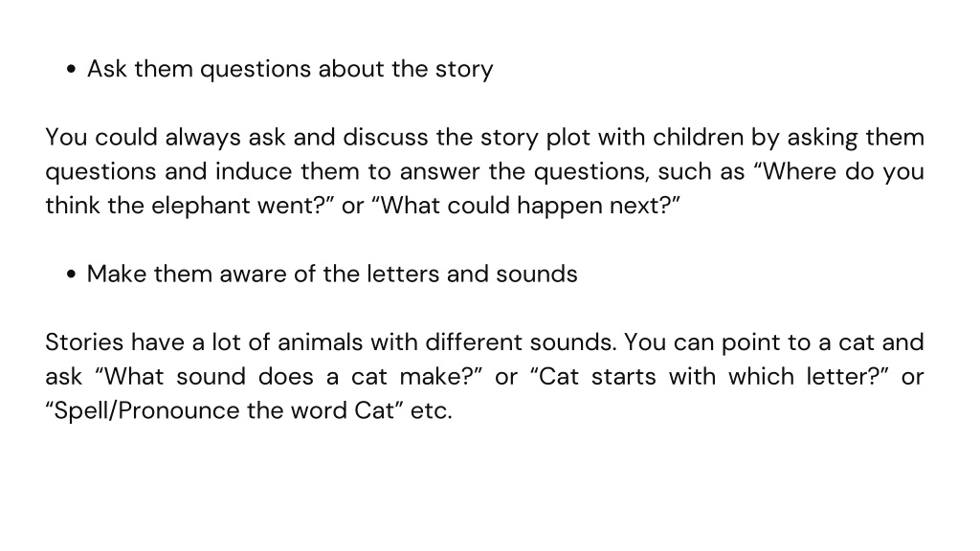Click the word 'sounds' in the second bullet heading

click(x=537, y=275)
